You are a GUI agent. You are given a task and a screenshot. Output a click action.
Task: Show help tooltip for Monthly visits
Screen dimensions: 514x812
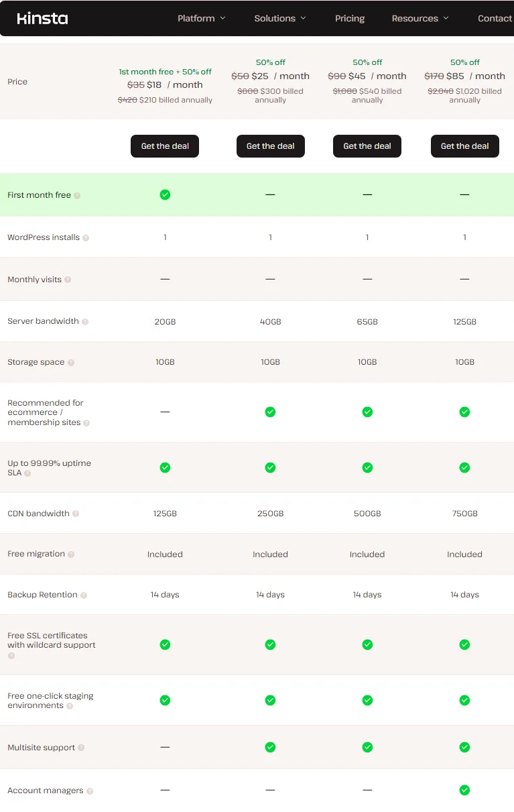(x=68, y=280)
